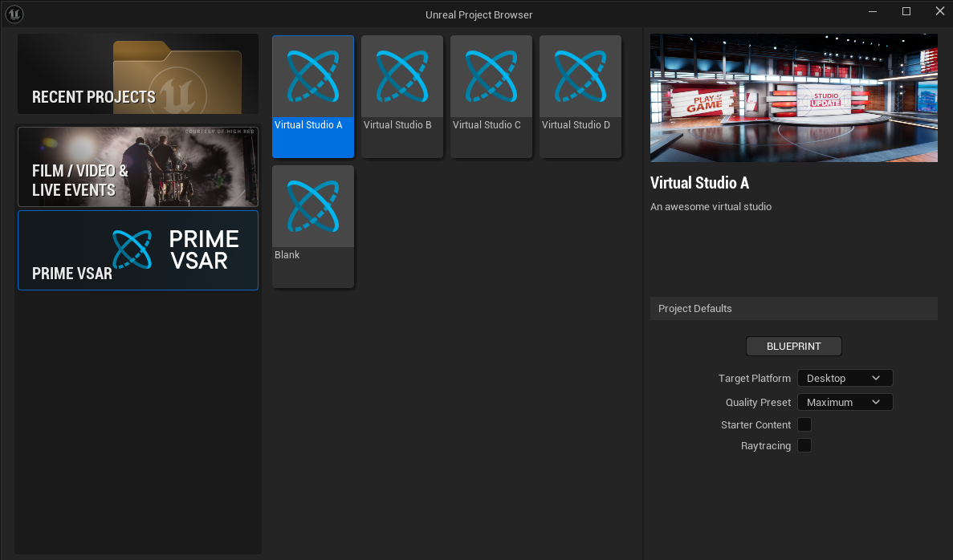Enable the Raytracing checkbox
This screenshot has height=560, width=953.
804,445
